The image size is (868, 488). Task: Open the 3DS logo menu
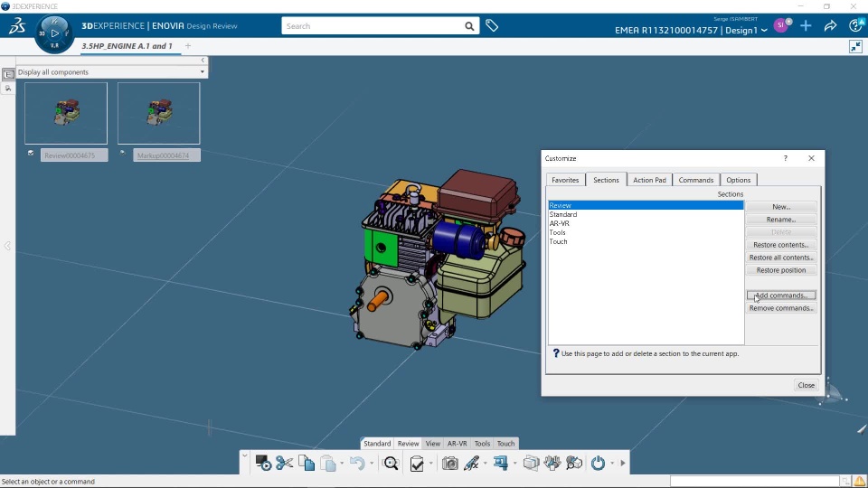(17, 26)
